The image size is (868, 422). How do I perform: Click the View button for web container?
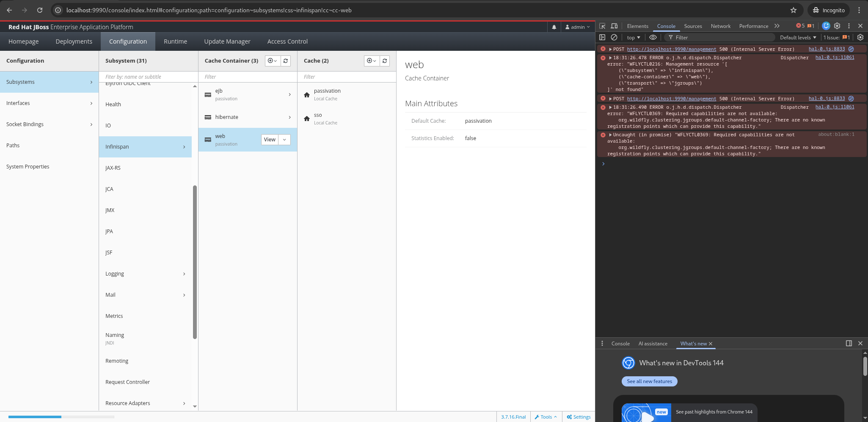(x=270, y=140)
